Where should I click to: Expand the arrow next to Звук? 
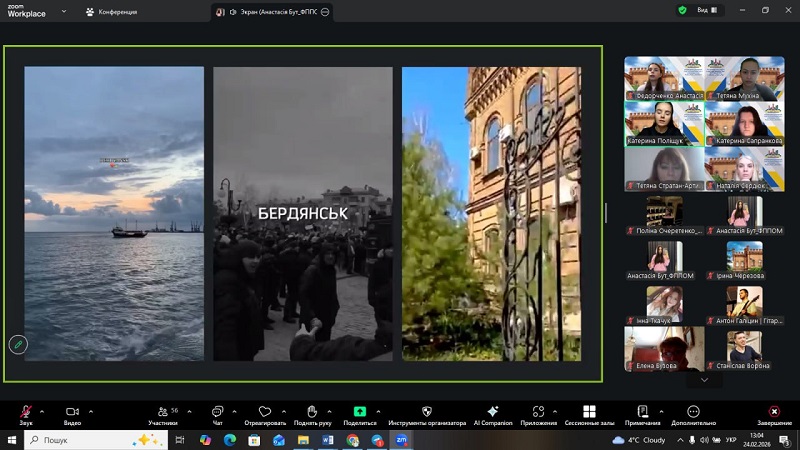point(43,411)
